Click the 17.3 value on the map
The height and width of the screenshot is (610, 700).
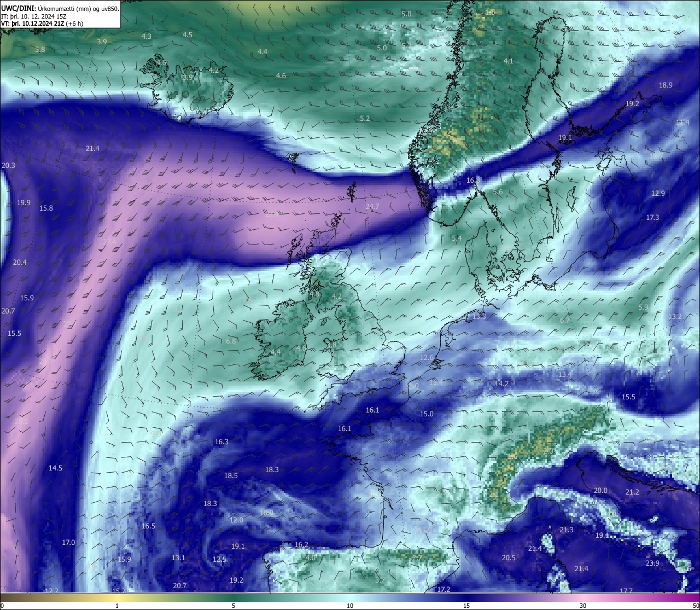point(652,218)
